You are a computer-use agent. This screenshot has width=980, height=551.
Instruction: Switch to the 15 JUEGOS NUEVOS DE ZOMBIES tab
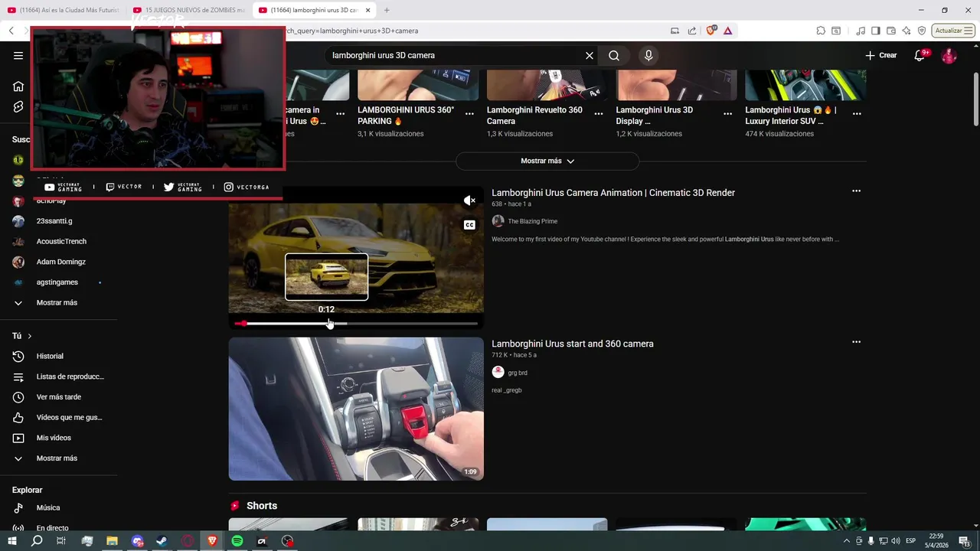coord(188,10)
